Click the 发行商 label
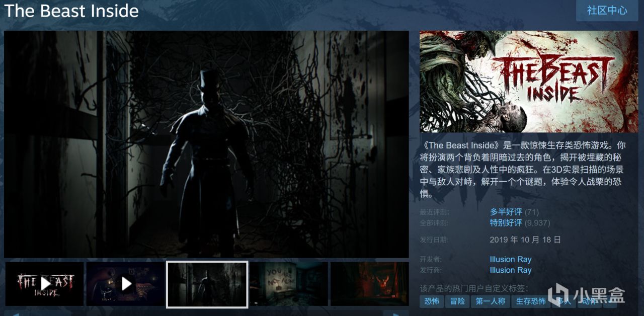644x316 pixels. [431, 270]
